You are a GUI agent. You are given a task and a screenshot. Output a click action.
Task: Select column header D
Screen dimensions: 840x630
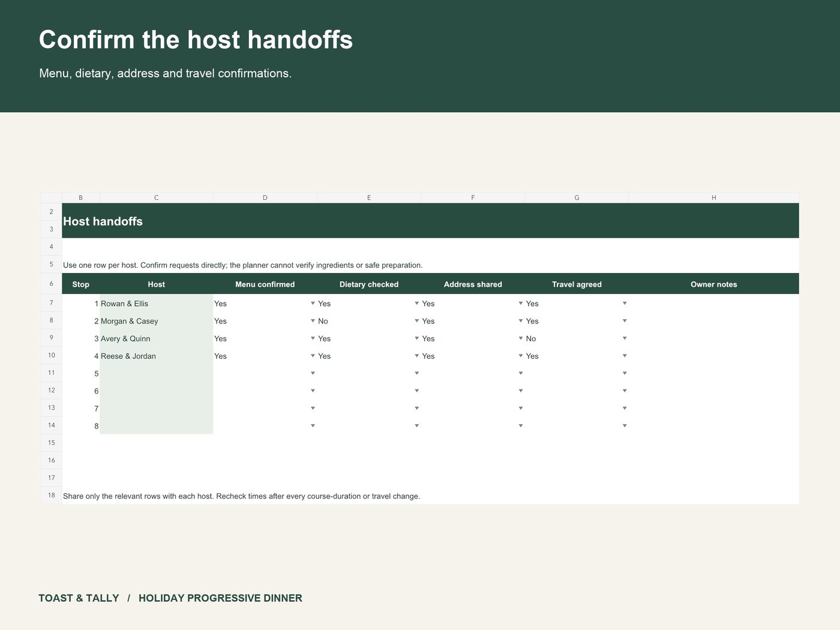point(265,197)
